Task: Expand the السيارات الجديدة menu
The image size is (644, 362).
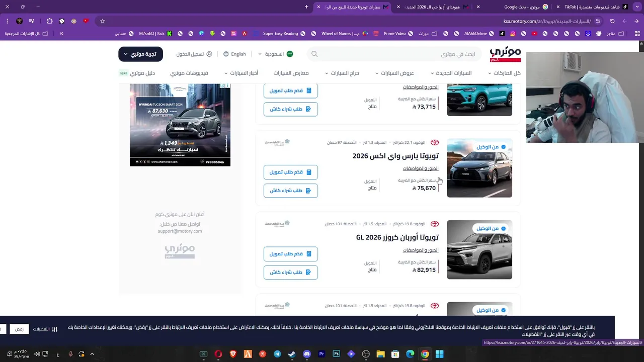Action: point(451,73)
